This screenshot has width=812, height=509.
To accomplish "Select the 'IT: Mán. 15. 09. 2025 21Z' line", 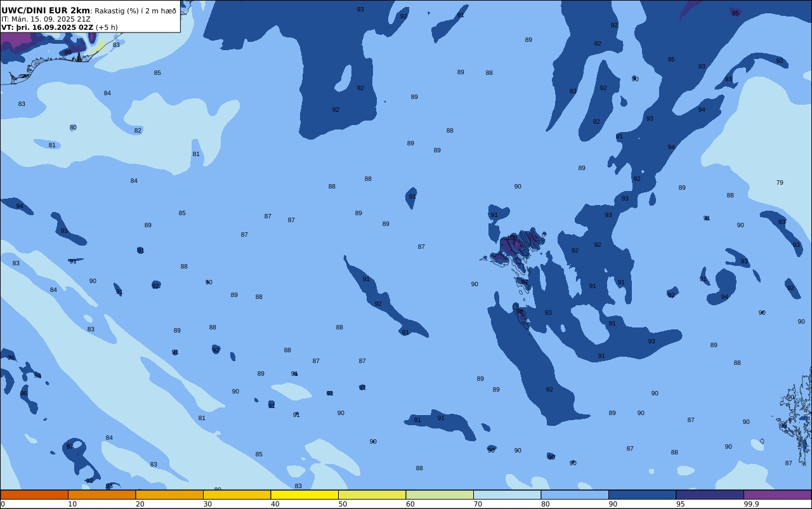I will pyautogui.click(x=46, y=19).
